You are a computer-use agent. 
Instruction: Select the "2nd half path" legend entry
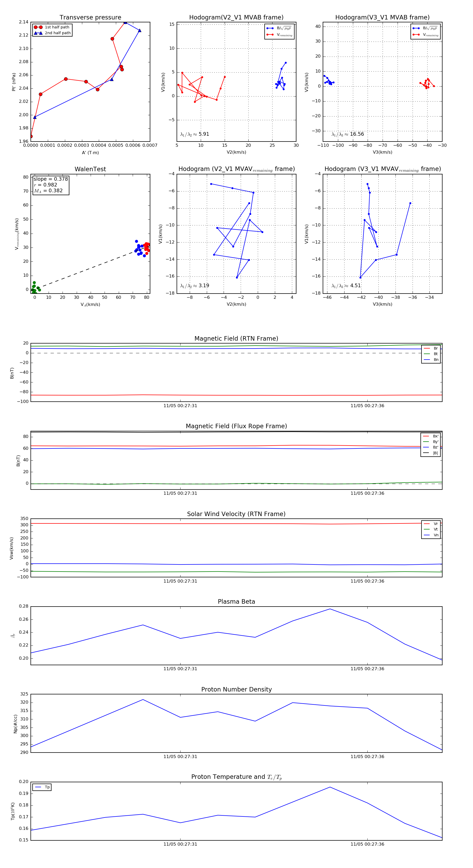53,33
